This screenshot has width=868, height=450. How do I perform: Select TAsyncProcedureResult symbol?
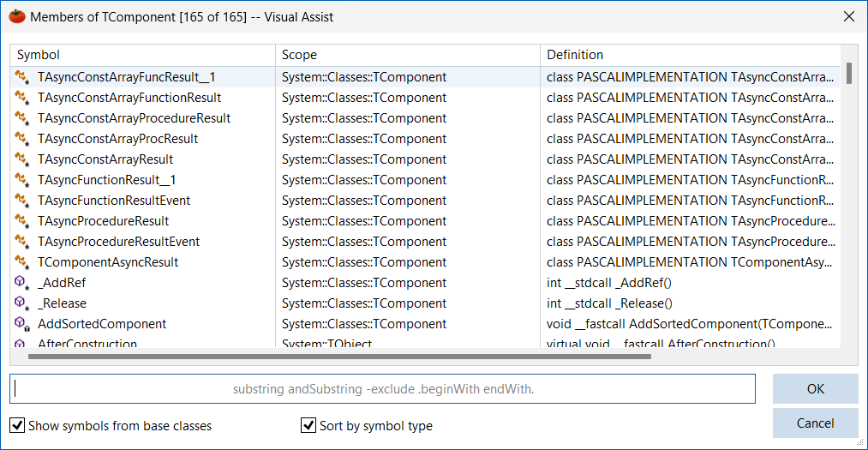coord(103,220)
